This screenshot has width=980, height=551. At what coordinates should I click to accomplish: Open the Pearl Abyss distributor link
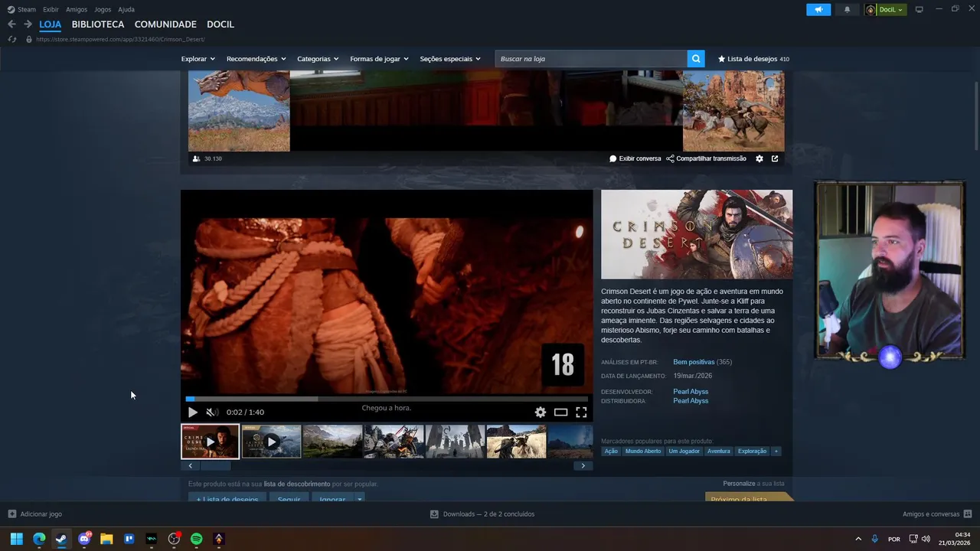[691, 401]
